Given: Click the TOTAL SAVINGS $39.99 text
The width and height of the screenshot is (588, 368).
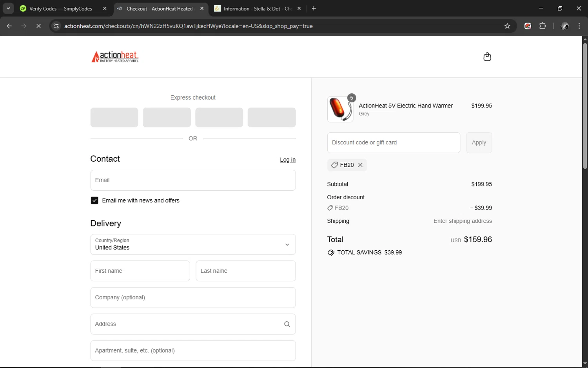Looking at the screenshot, I should (369, 253).
